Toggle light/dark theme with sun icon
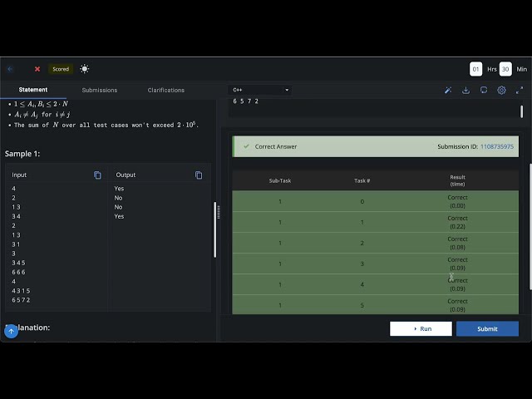 (x=85, y=69)
